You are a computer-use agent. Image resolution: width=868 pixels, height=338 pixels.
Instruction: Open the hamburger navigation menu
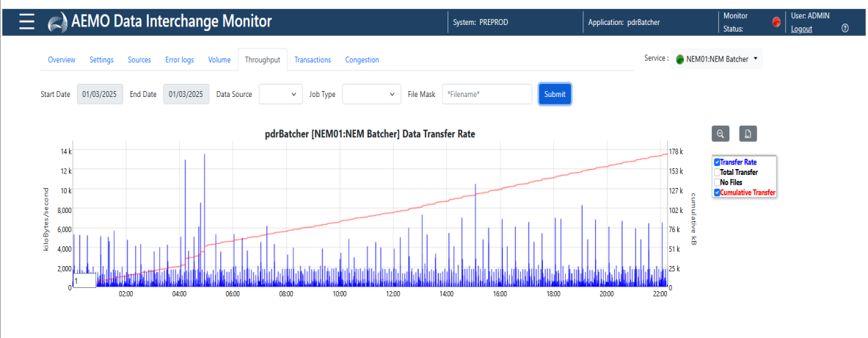click(x=27, y=22)
